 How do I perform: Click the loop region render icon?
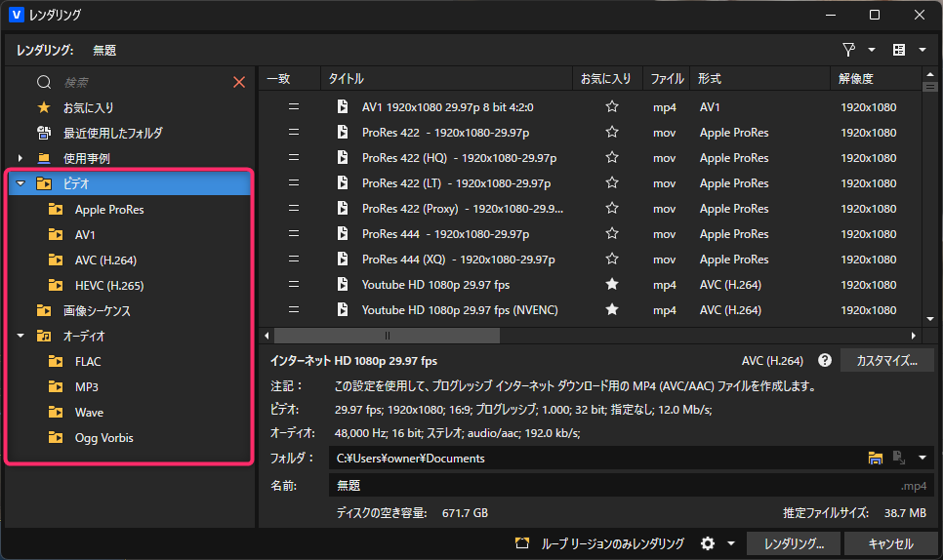522,543
